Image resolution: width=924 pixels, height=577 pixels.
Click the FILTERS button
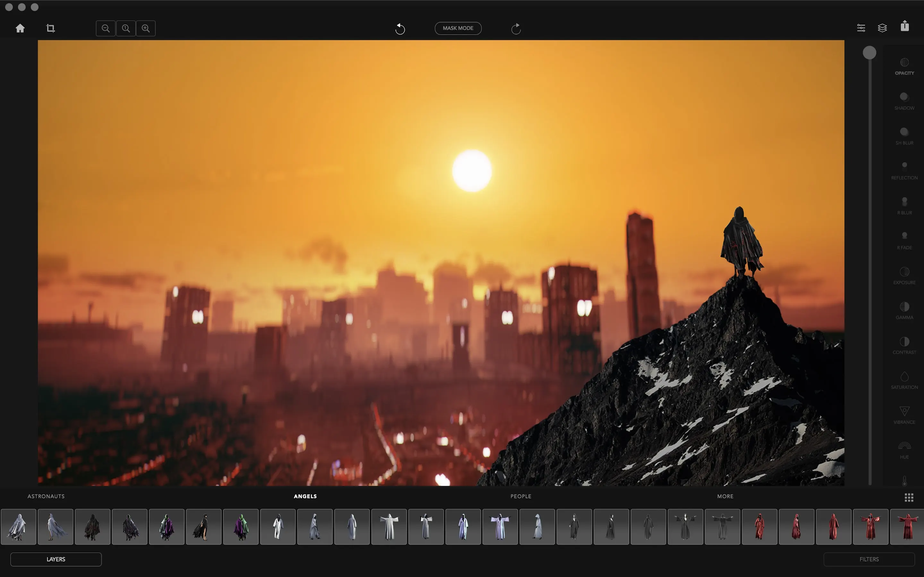(x=869, y=559)
